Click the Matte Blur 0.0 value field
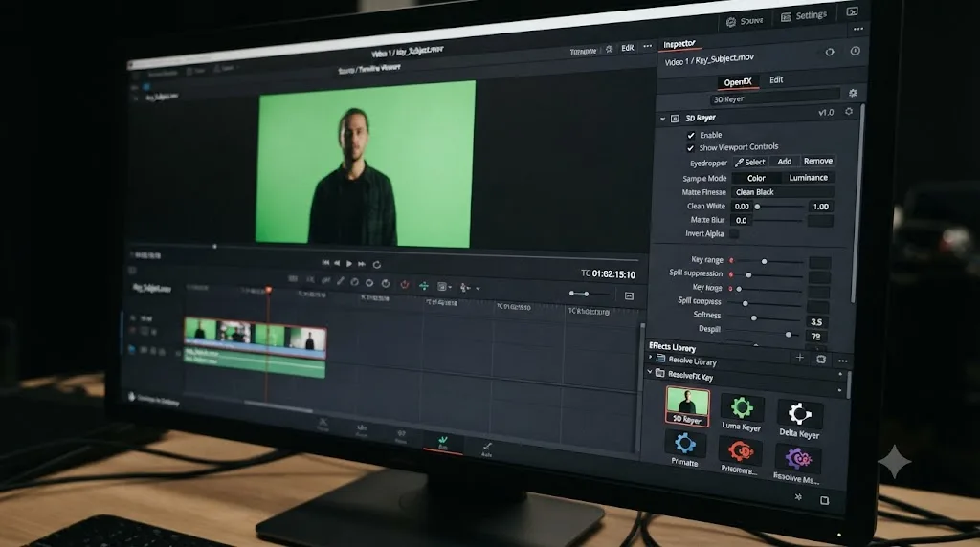The width and height of the screenshot is (980, 547). pos(742,220)
